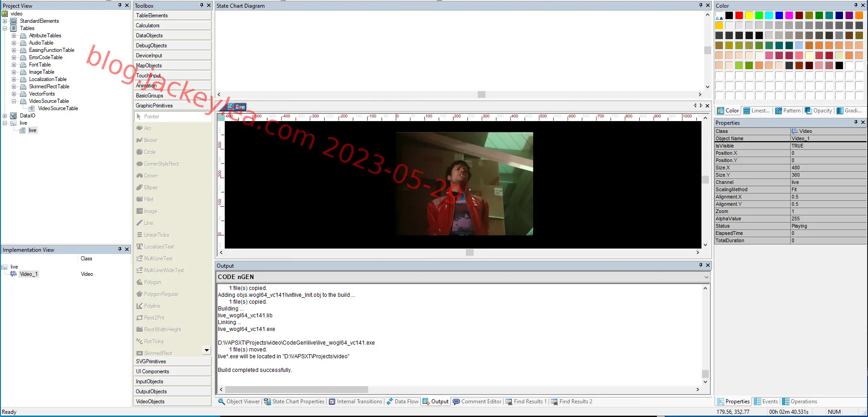Open the SVGPrimitives toolbox category
Image resolution: width=868 pixels, height=417 pixels.
172,361
